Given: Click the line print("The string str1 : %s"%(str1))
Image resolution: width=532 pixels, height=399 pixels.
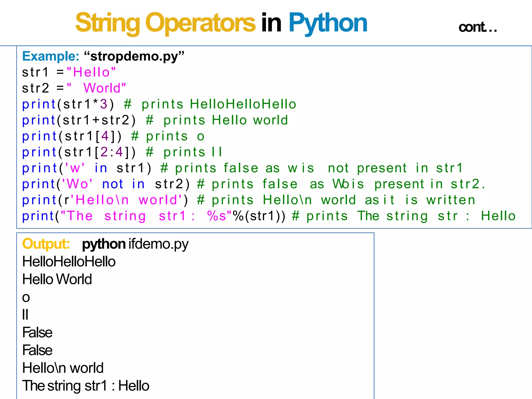Looking at the screenshot, I should click(269, 216).
